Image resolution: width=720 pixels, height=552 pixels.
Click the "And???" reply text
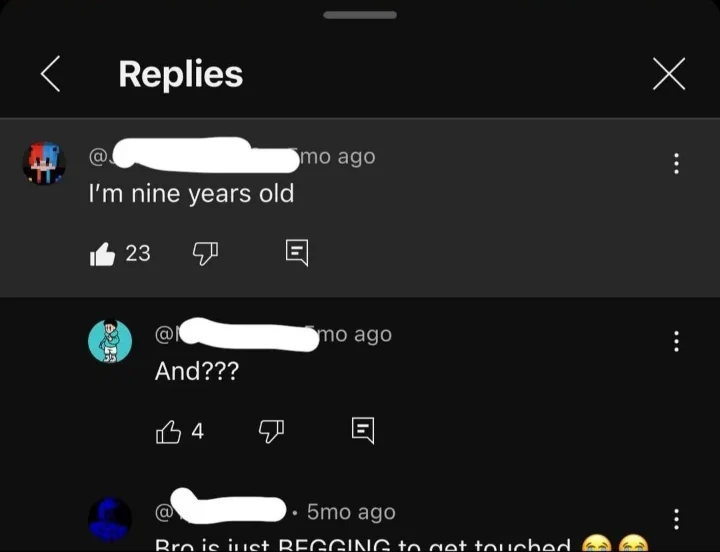[197, 371]
